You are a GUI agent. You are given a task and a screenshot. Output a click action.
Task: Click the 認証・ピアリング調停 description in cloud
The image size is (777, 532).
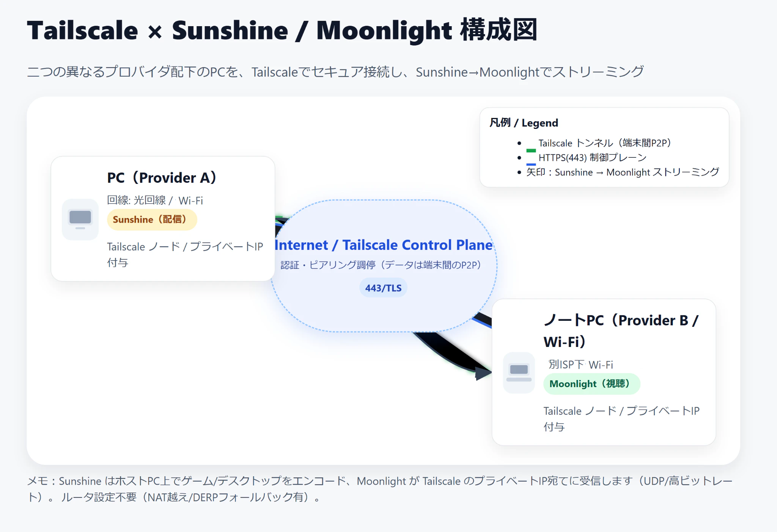tap(381, 265)
